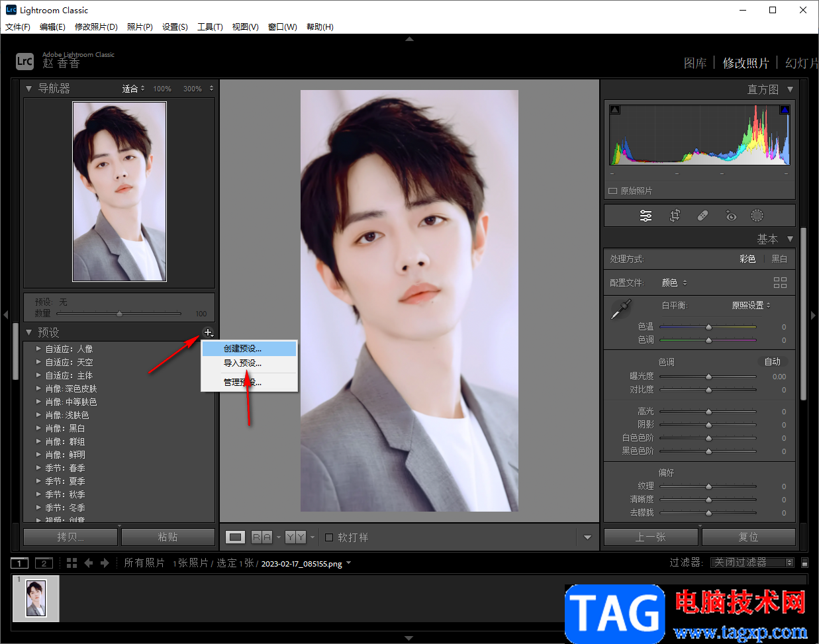Enable the soft proofing checkbox

pos(329,537)
